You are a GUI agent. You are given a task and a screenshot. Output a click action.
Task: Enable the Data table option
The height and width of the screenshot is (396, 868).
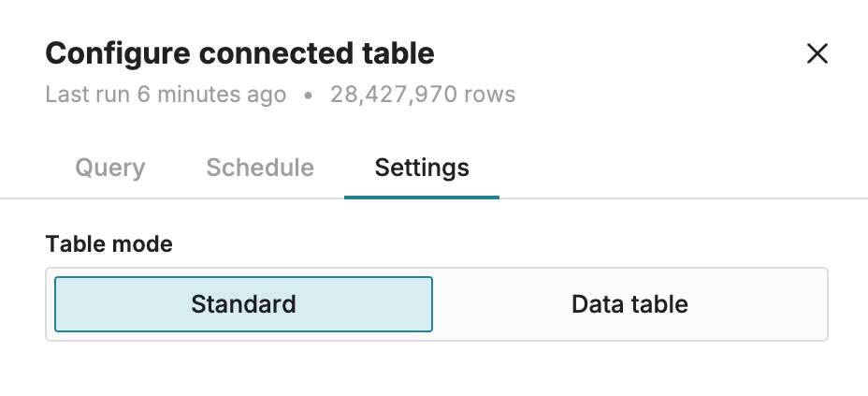pos(630,304)
